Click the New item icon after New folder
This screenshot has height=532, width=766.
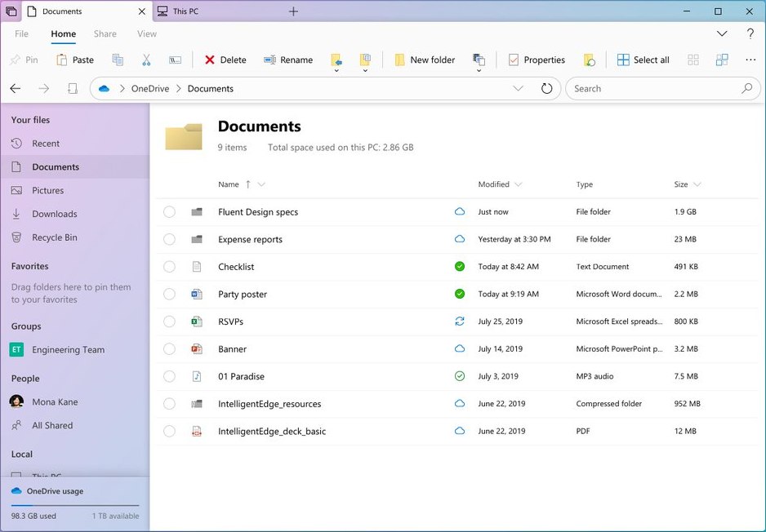click(479, 60)
